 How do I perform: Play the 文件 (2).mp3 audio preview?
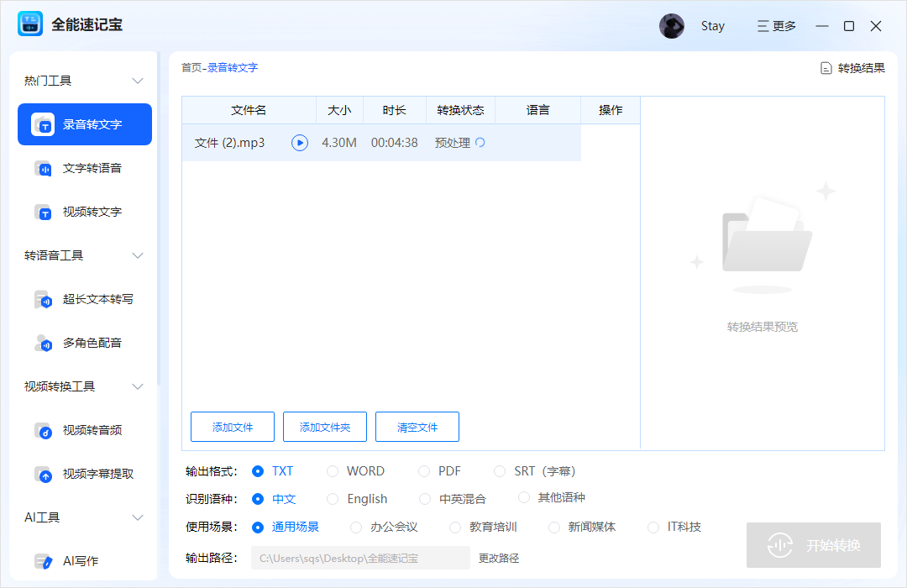300,142
